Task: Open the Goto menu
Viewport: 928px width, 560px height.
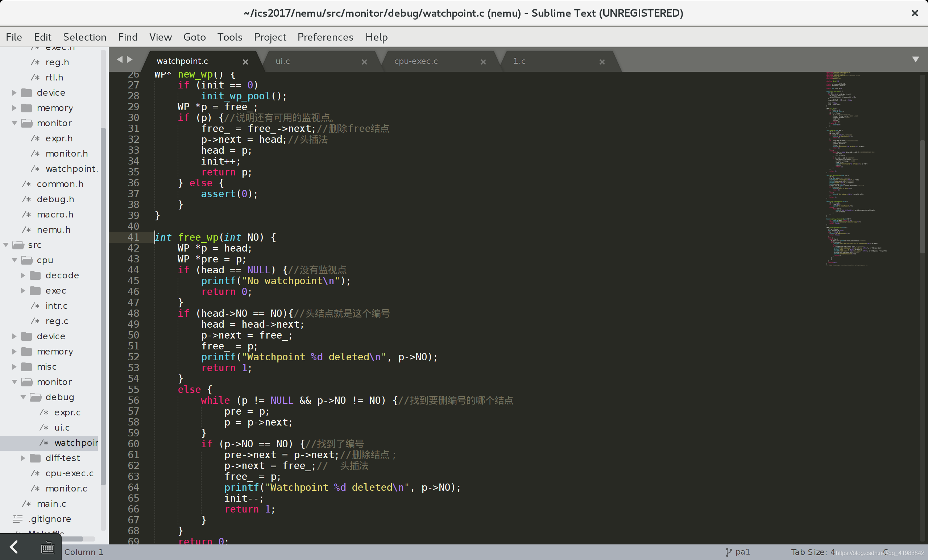Action: pyautogui.click(x=194, y=37)
